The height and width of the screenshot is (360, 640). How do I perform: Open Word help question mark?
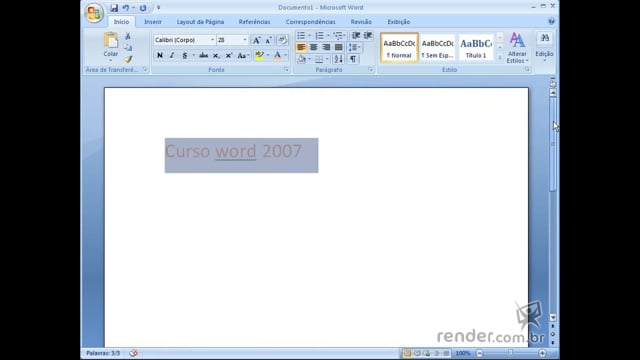pyautogui.click(x=551, y=22)
